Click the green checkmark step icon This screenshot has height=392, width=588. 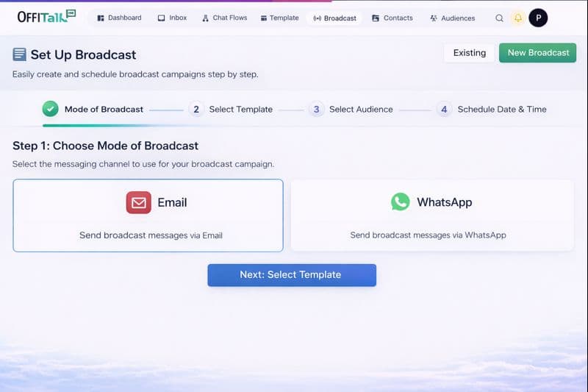pyautogui.click(x=50, y=109)
